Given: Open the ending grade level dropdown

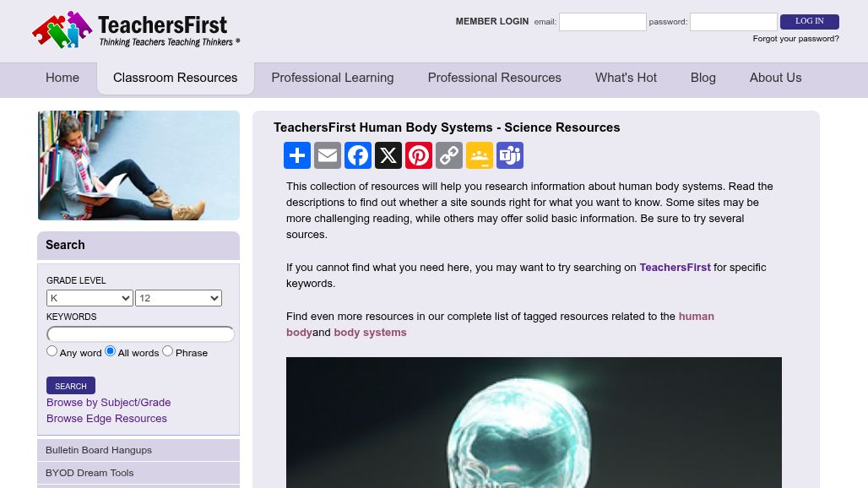Looking at the screenshot, I should point(178,298).
